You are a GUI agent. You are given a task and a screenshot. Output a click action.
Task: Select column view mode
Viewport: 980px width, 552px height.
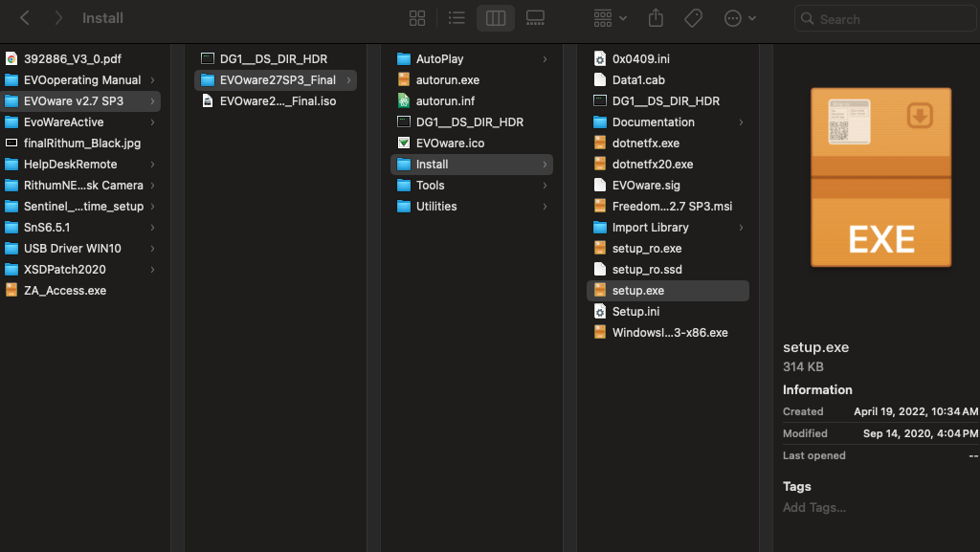click(496, 18)
